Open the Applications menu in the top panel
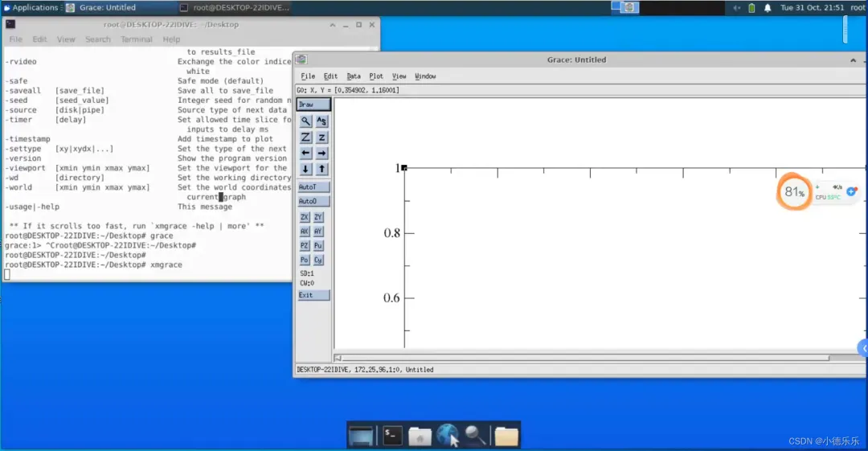The image size is (868, 451). click(x=31, y=8)
